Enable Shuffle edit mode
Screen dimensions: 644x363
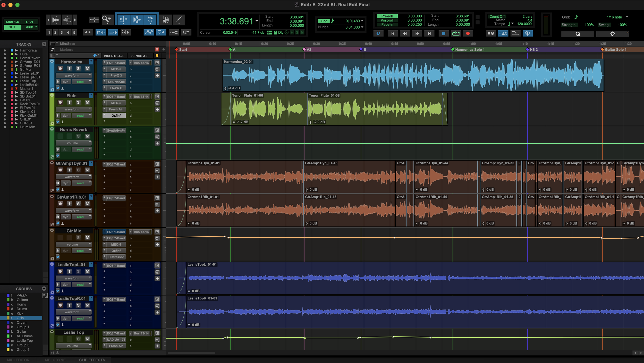tap(12, 22)
